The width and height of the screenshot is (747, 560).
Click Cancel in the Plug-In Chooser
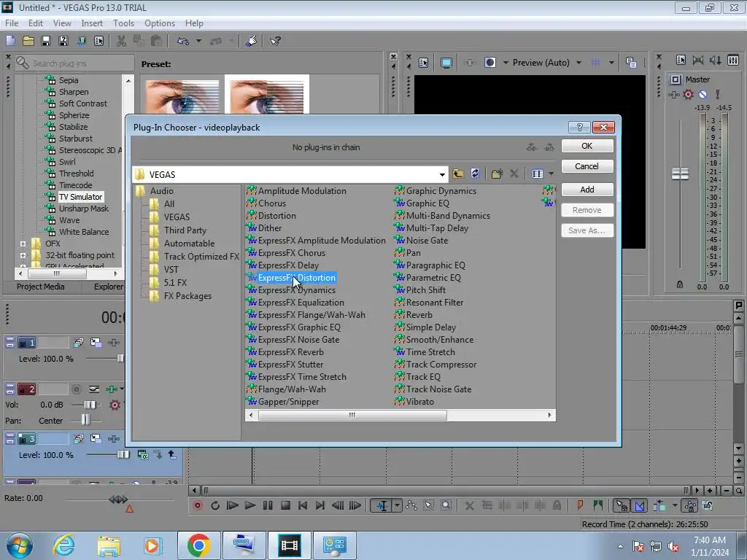click(587, 166)
